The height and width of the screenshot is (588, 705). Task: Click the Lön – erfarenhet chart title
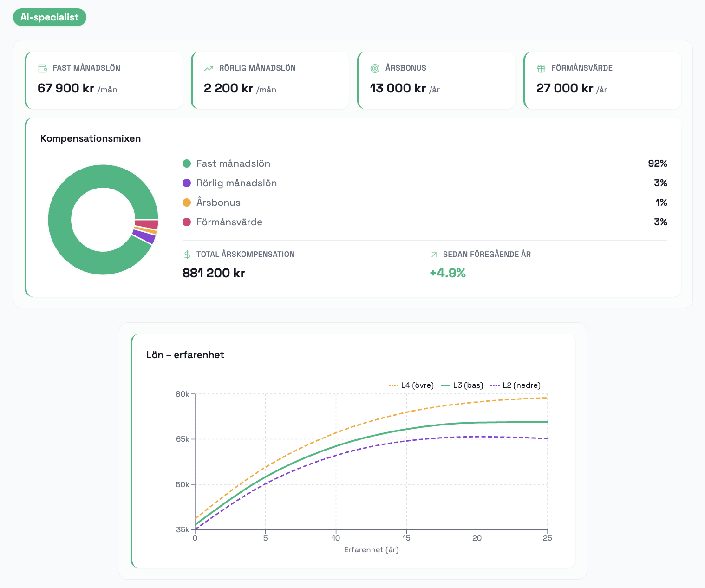[x=185, y=355]
